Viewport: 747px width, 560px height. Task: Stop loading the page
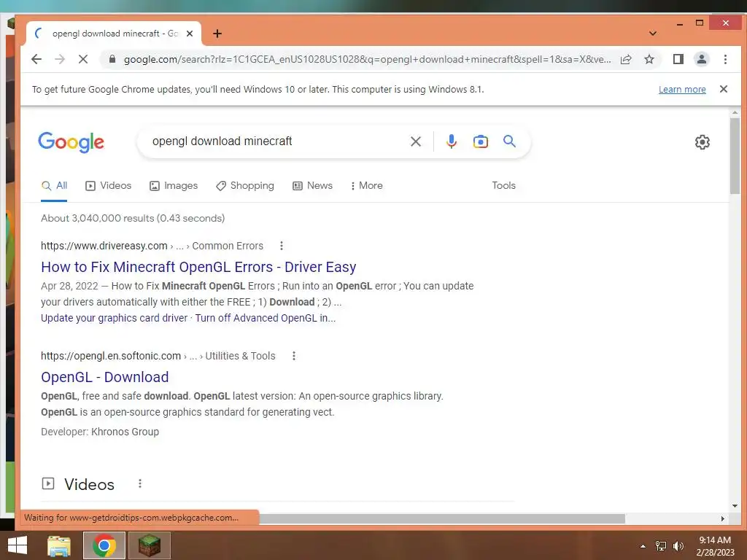(83, 59)
